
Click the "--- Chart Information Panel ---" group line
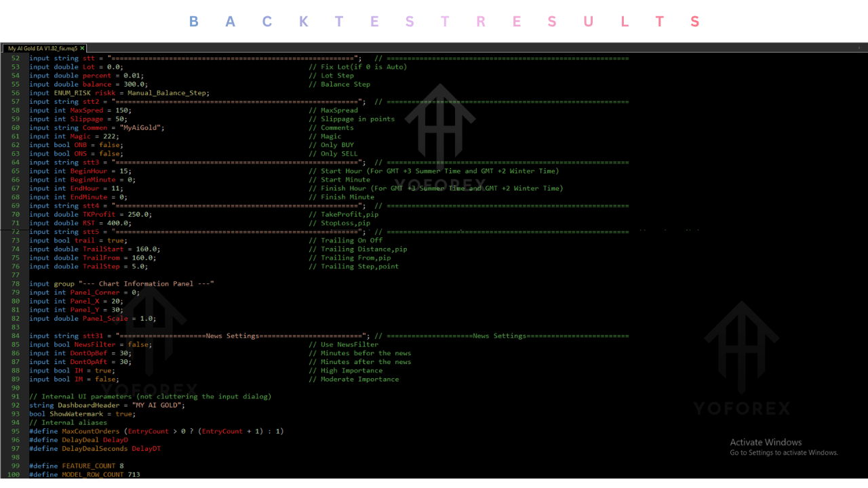pyautogui.click(x=122, y=284)
